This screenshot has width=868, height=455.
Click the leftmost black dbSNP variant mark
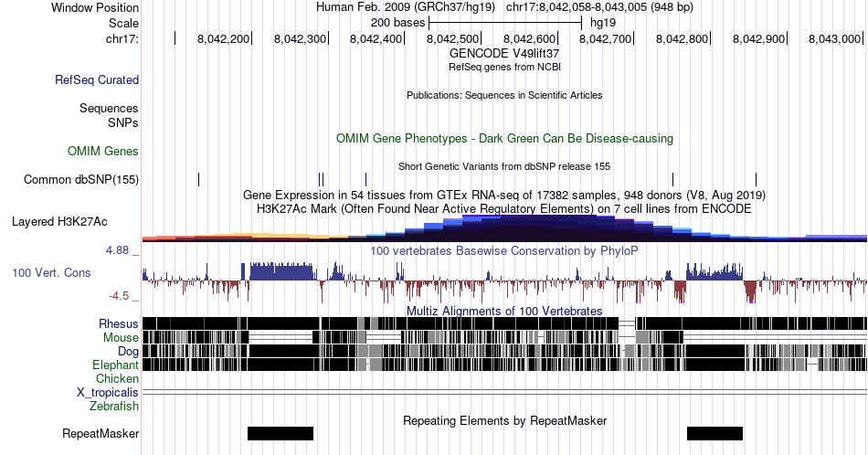pyautogui.click(x=199, y=179)
